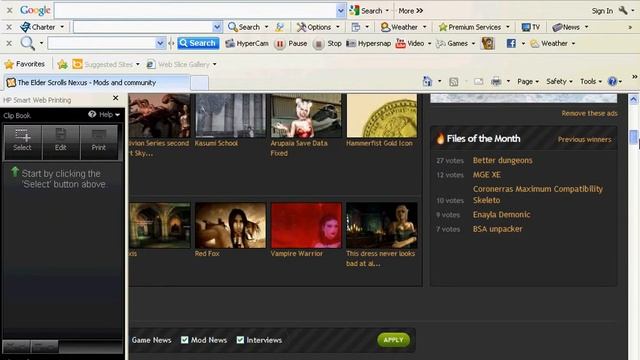
Task: Click the Weather item in third toolbar
Action: (x=549, y=43)
